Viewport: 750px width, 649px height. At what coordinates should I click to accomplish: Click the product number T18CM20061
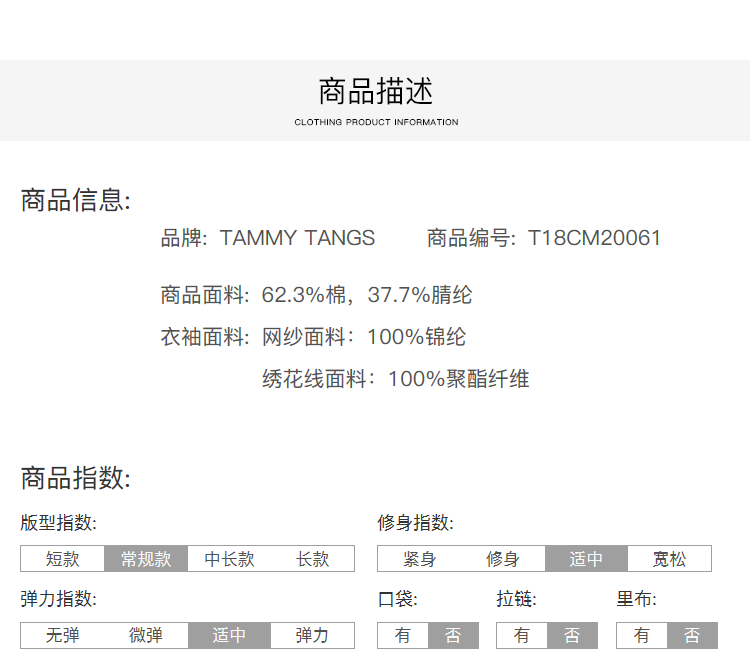tap(594, 238)
